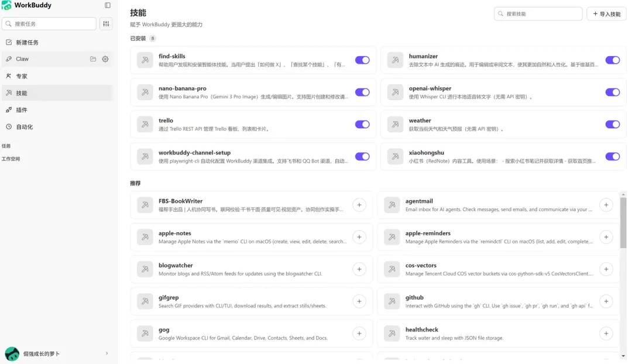Click the agentmail skill title
Image resolution: width=632 pixels, height=364 pixels.
[419, 201]
